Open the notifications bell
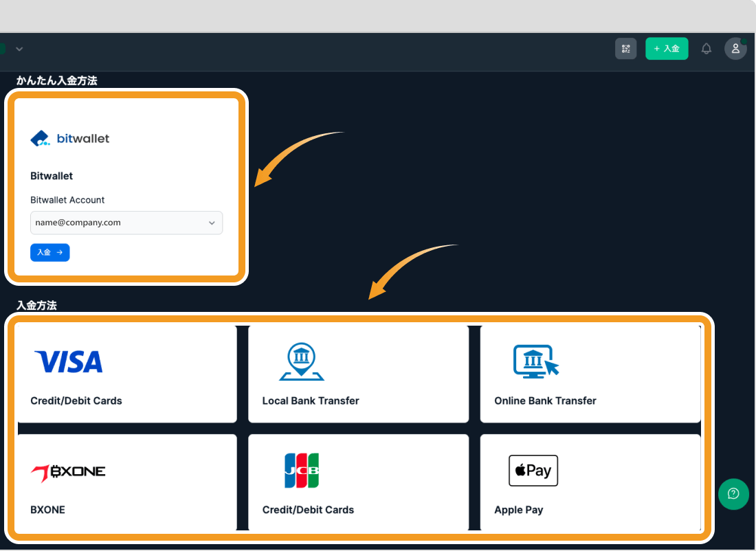The image size is (756, 551). click(706, 49)
